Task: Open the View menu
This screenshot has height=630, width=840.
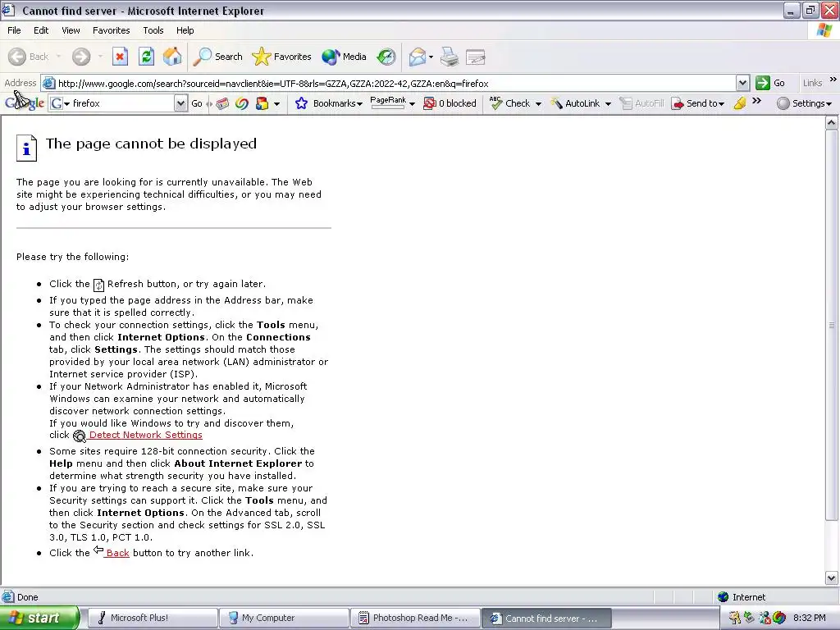Action: pyautogui.click(x=71, y=30)
